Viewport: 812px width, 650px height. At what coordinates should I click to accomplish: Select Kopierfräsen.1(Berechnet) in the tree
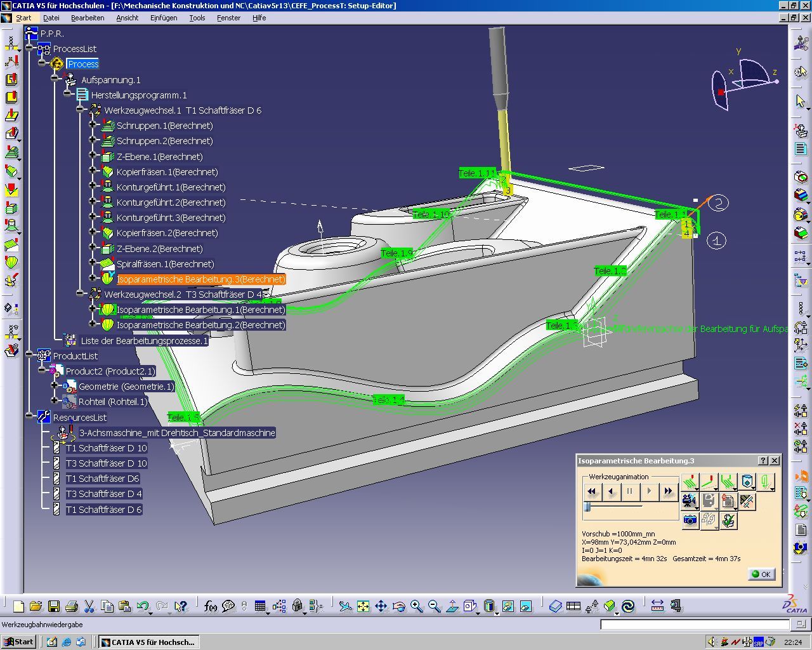tap(167, 171)
